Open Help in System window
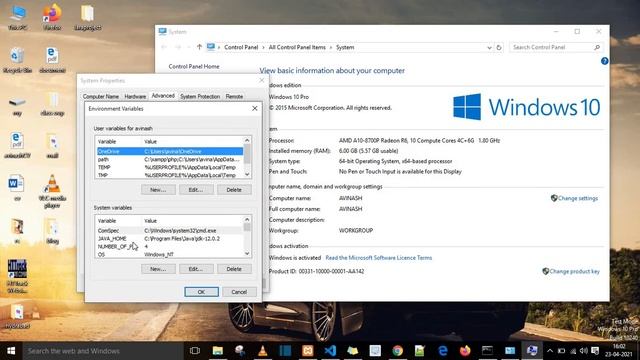Viewport: 640px width, 360px height. (x=604, y=61)
